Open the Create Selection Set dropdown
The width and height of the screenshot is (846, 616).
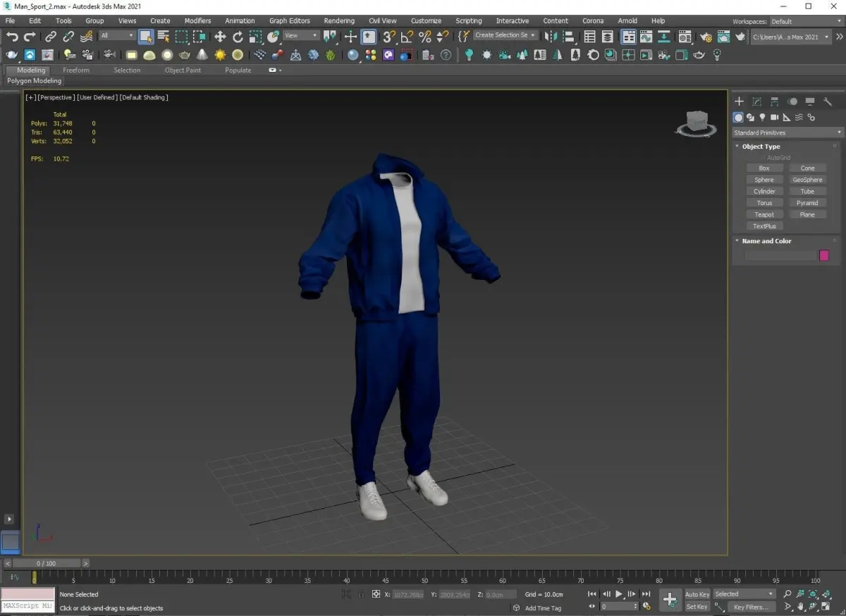click(505, 35)
